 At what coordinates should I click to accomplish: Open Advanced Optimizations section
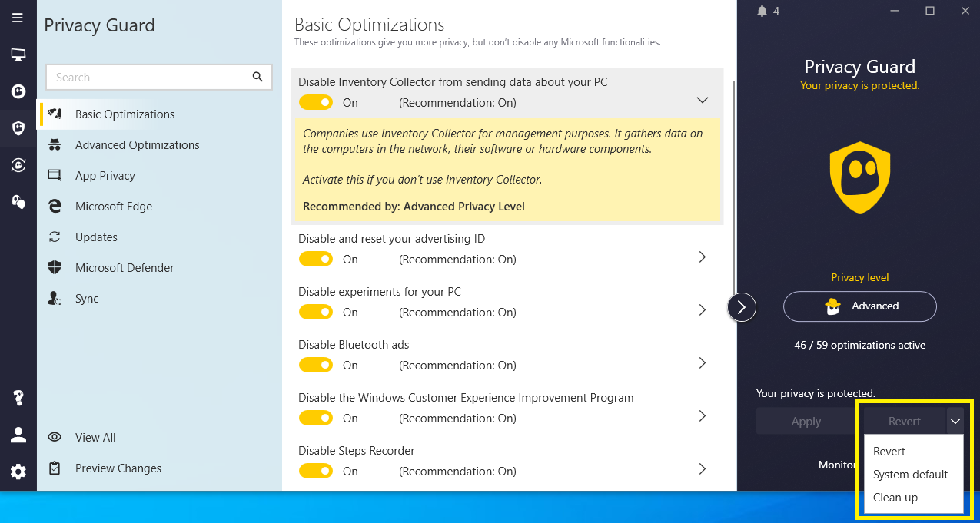159,144
